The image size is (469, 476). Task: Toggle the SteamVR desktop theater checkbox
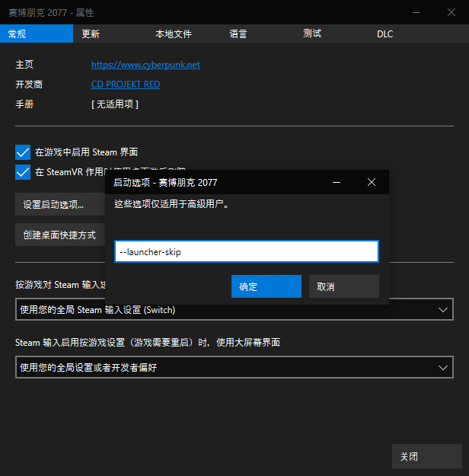pos(23,172)
